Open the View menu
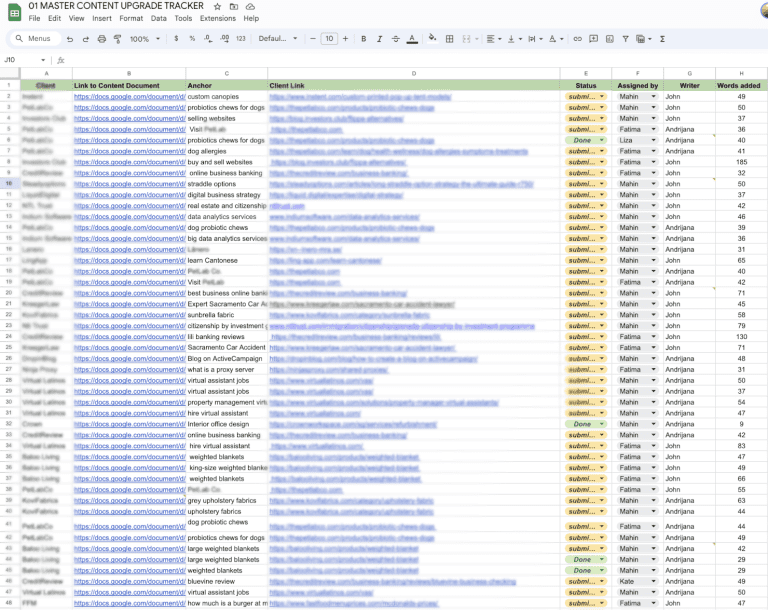 (x=76, y=19)
